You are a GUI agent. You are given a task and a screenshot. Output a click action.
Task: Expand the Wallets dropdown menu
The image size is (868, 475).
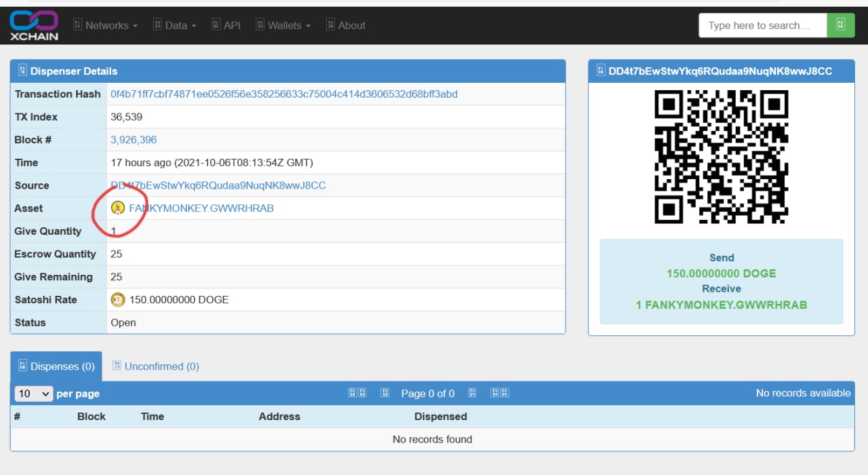tap(283, 25)
